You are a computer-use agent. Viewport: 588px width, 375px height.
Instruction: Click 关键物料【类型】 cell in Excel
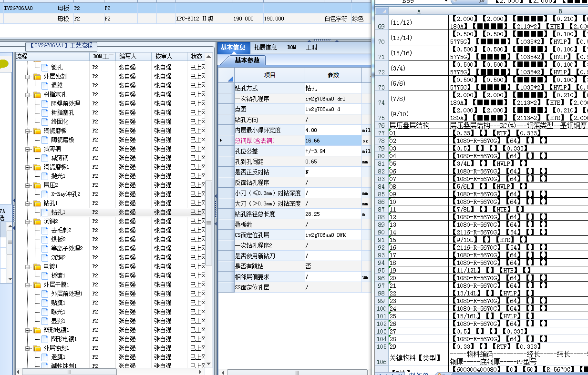click(419, 357)
